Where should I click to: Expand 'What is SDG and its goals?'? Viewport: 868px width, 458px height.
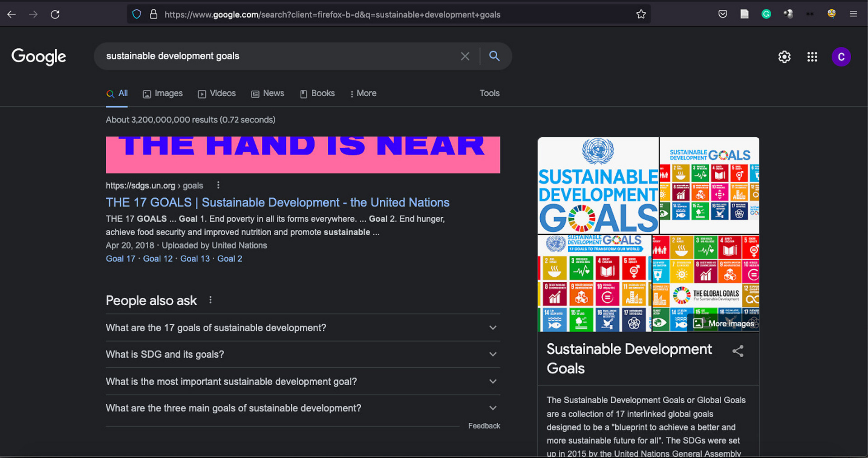[303, 354]
